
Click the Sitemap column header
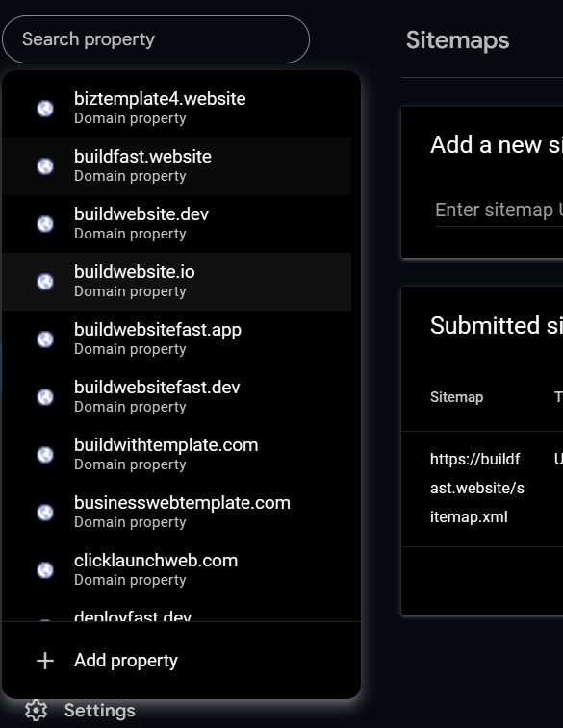tap(456, 397)
